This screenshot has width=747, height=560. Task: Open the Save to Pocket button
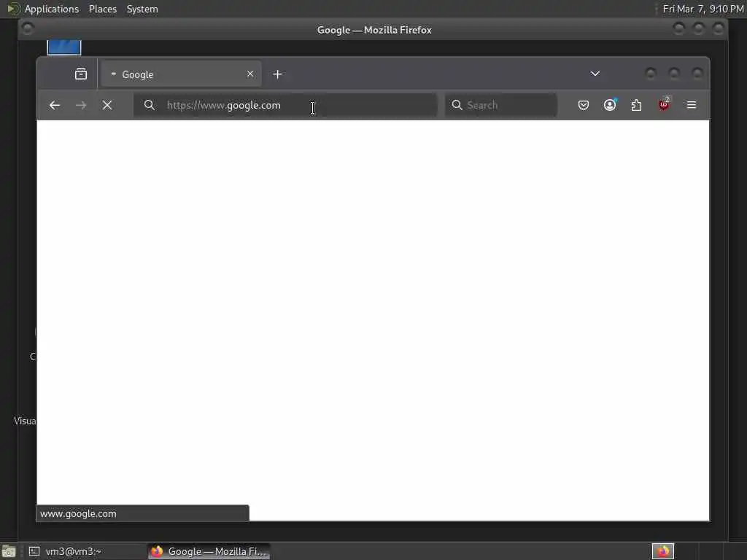(583, 105)
